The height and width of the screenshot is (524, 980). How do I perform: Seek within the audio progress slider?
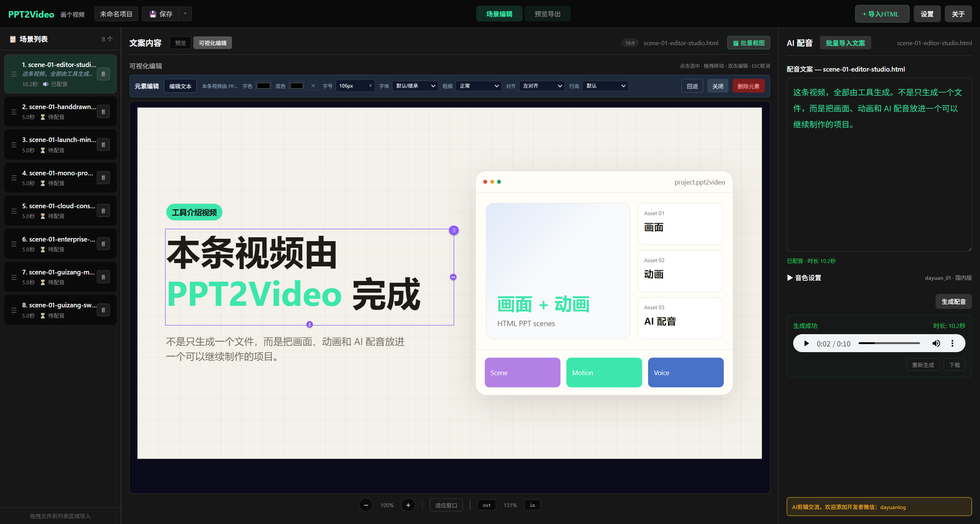pyautogui.click(x=889, y=343)
